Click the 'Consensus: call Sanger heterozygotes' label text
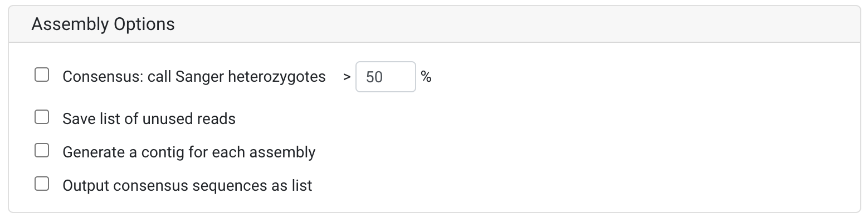Screen dimensions: 868x218 click(194, 77)
